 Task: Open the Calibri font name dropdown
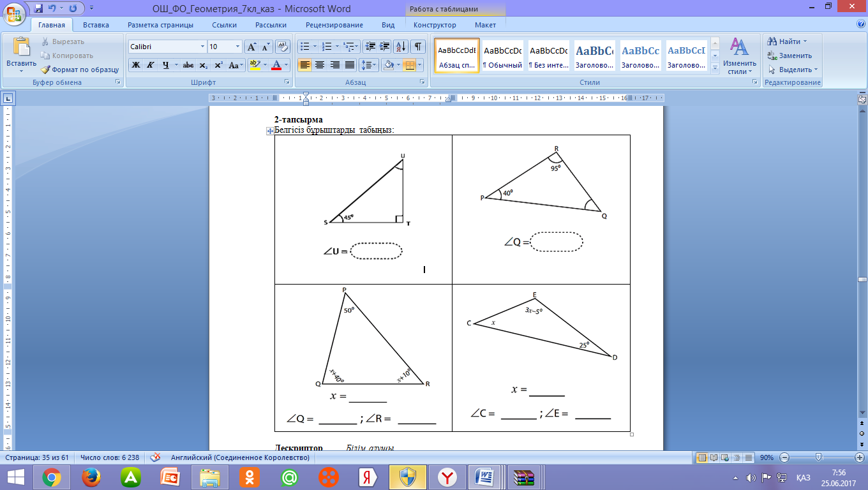(x=203, y=47)
